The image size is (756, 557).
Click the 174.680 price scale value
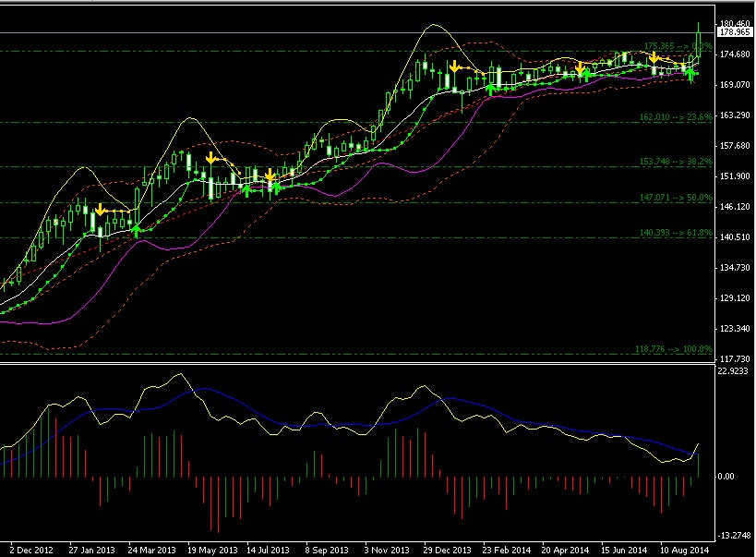[x=735, y=54]
